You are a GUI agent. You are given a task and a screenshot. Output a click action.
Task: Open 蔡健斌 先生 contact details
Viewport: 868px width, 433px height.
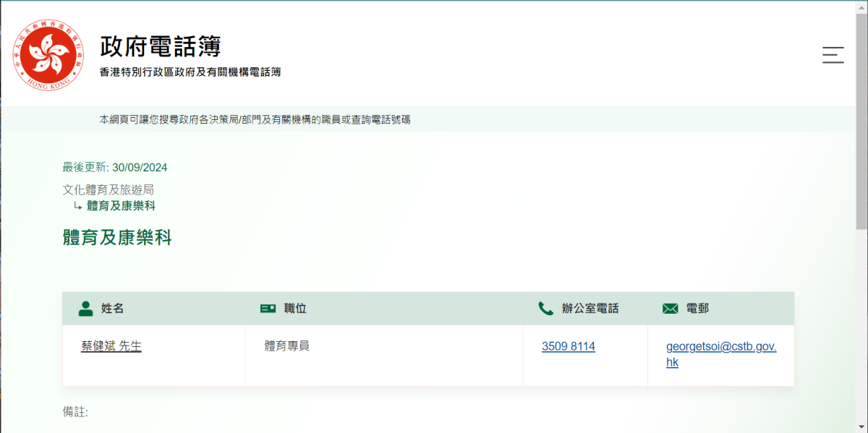pos(111,346)
